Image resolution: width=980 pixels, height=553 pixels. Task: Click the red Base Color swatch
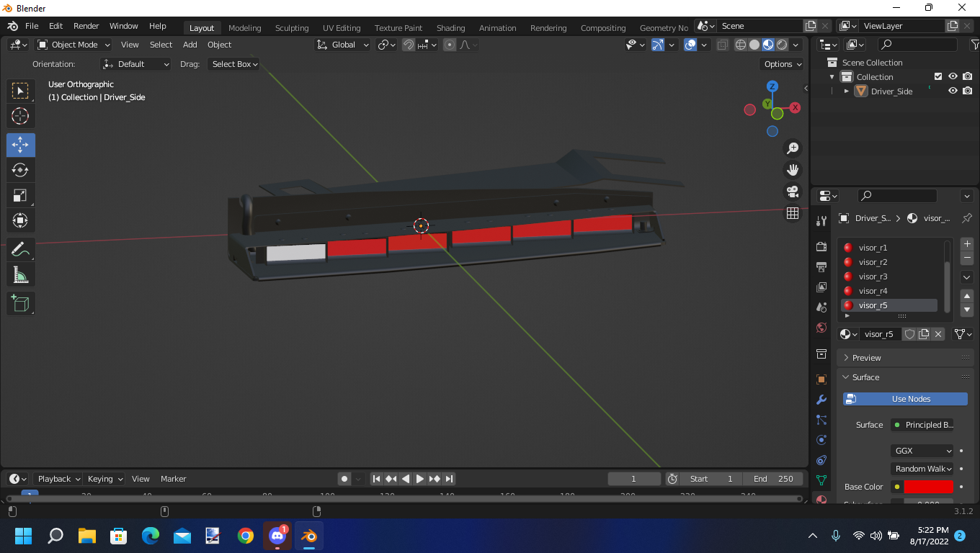tap(928, 487)
